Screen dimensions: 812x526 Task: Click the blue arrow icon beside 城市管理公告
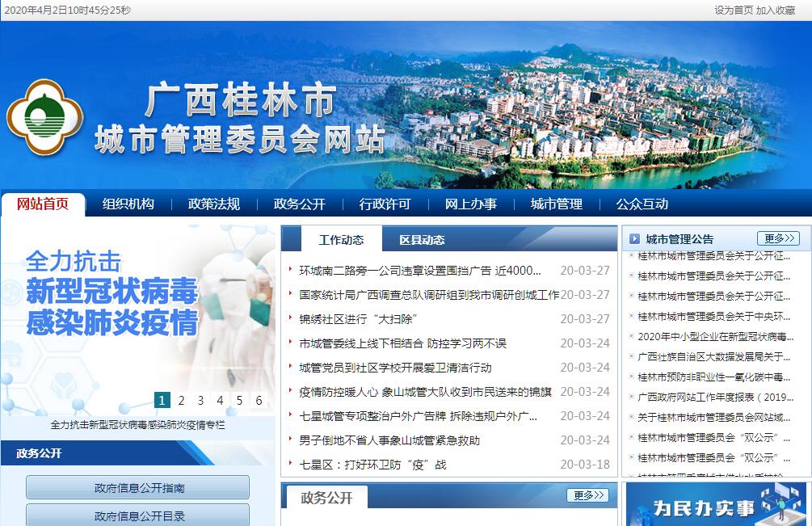pyautogui.click(x=634, y=239)
